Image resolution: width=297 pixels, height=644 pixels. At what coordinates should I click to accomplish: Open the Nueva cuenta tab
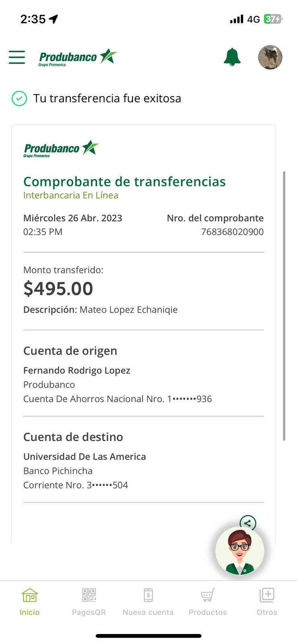click(148, 602)
